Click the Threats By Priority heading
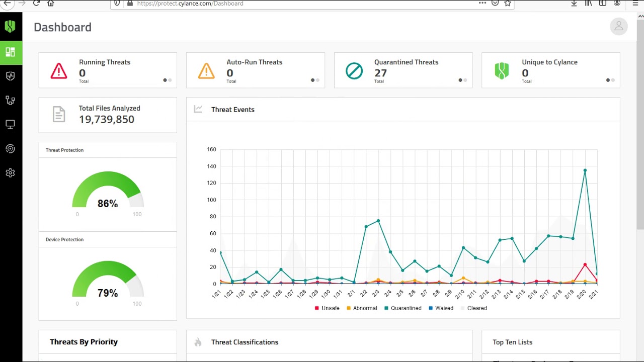This screenshot has width=644, height=362. (x=84, y=342)
